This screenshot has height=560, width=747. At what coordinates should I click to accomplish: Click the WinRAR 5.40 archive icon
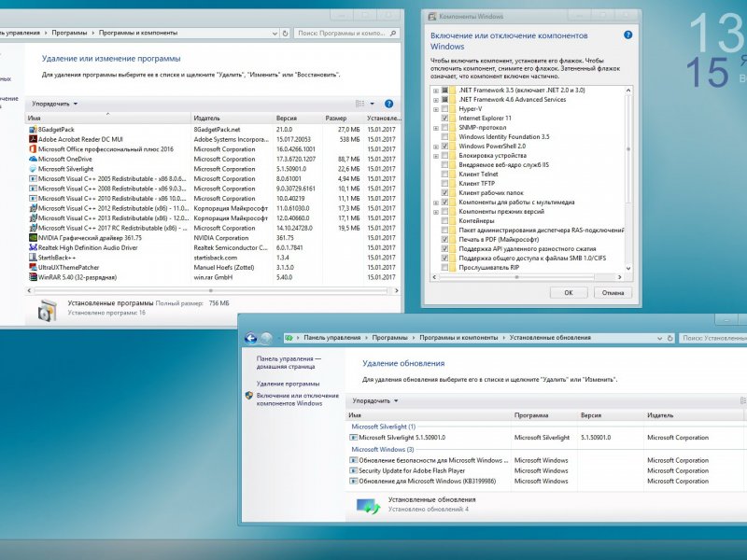pyautogui.click(x=33, y=277)
